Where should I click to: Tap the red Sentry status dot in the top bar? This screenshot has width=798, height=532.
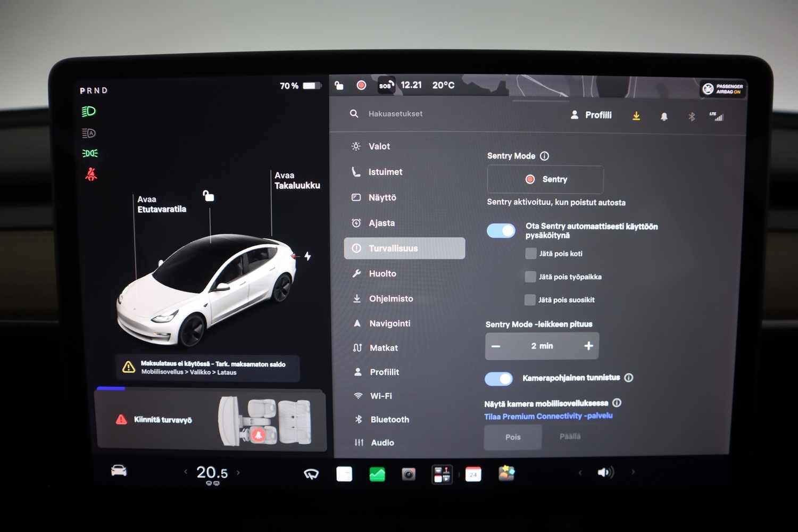click(361, 85)
